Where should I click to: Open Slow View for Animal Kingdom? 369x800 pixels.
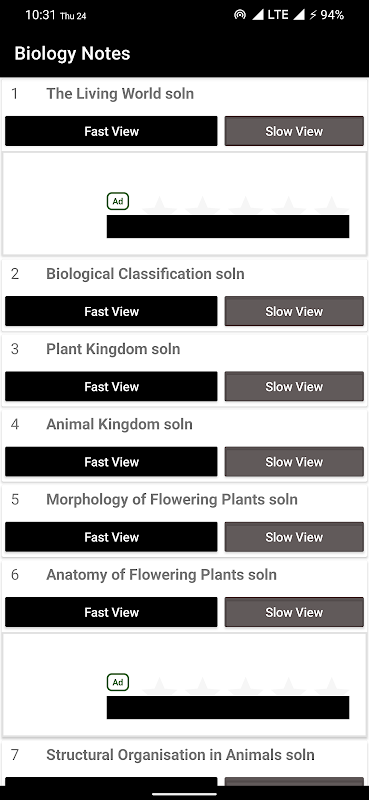click(x=294, y=462)
